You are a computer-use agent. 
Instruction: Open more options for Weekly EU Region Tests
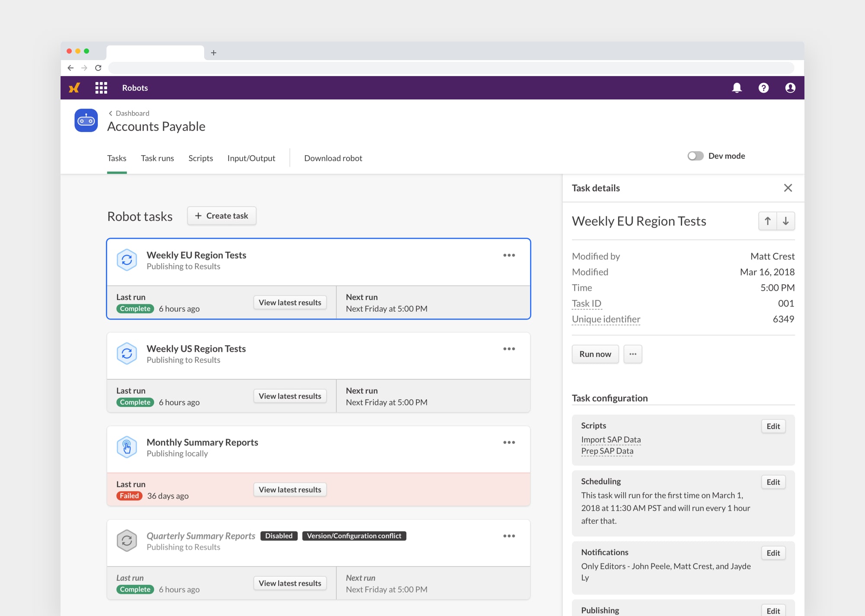point(509,255)
